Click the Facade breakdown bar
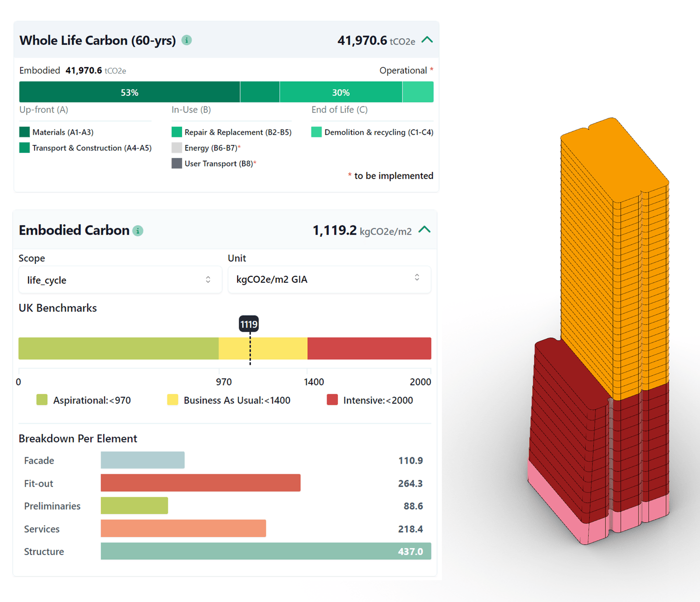This screenshot has height=602, width=700. (x=142, y=460)
